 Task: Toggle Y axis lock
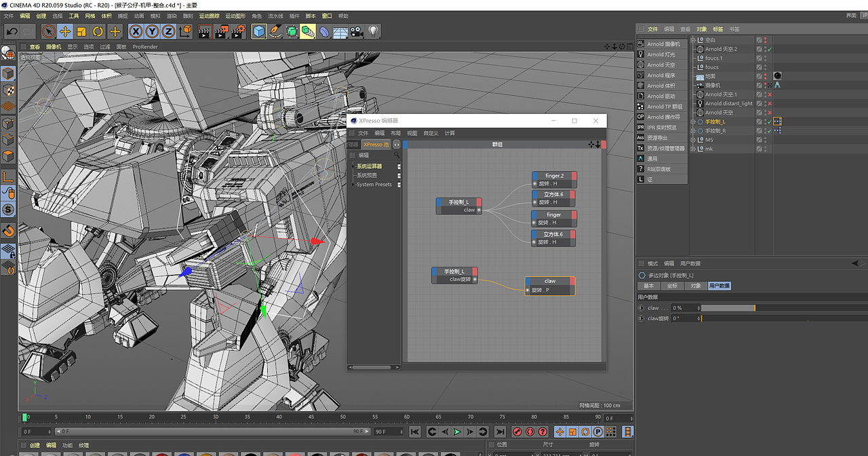tap(152, 31)
